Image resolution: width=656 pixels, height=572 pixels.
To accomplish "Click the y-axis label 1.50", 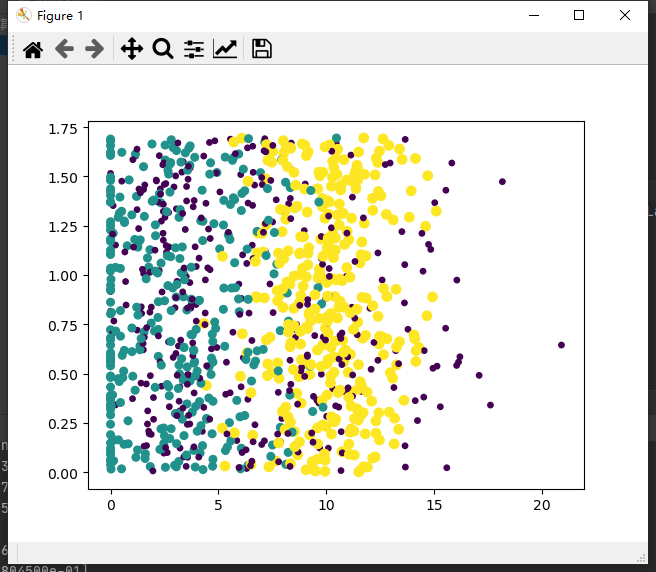I will point(63,178).
